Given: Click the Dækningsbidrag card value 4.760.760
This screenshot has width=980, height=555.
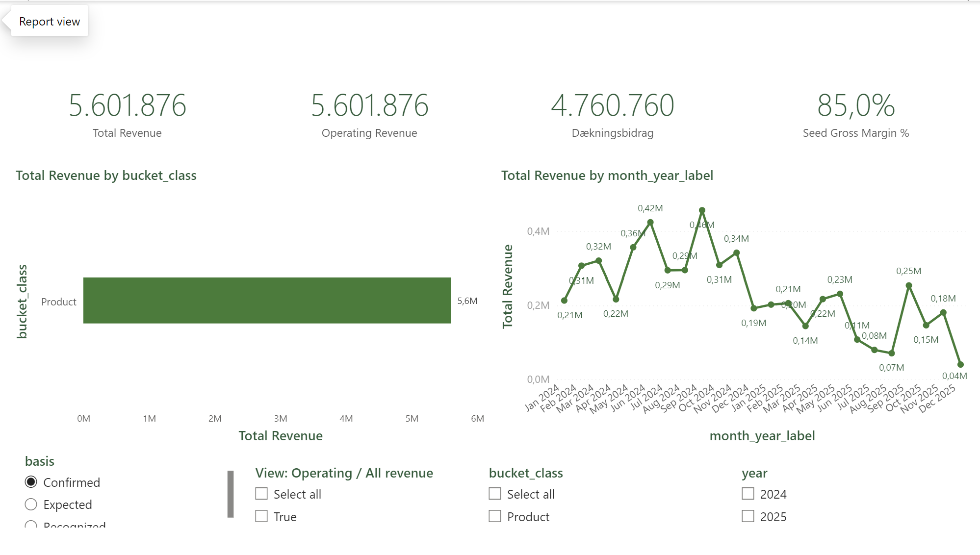Looking at the screenshot, I should (x=613, y=105).
